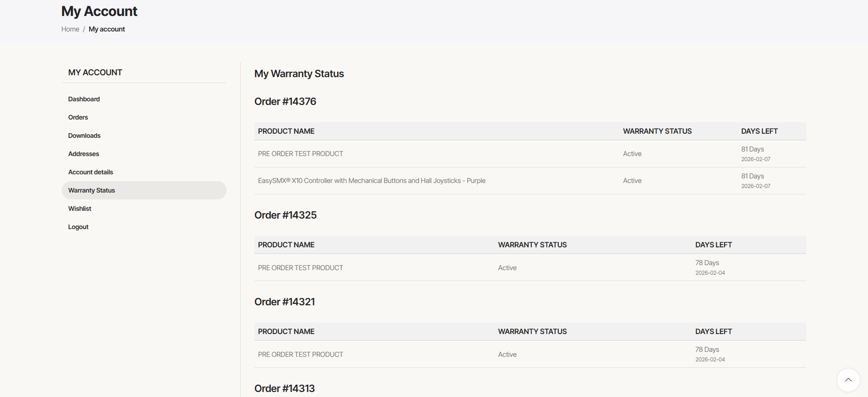Select the EasySMX X10 Controller product name
The width and height of the screenshot is (868, 397).
(371, 180)
